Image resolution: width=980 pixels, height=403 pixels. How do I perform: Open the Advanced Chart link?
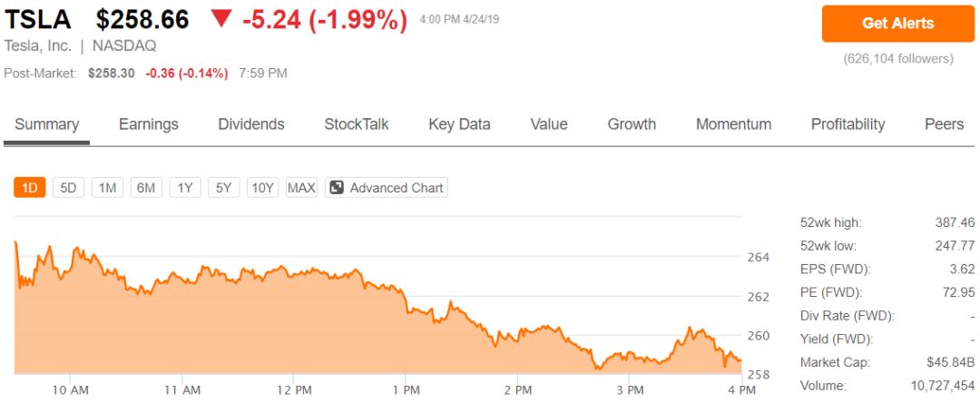pyautogui.click(x=387, y=188)
